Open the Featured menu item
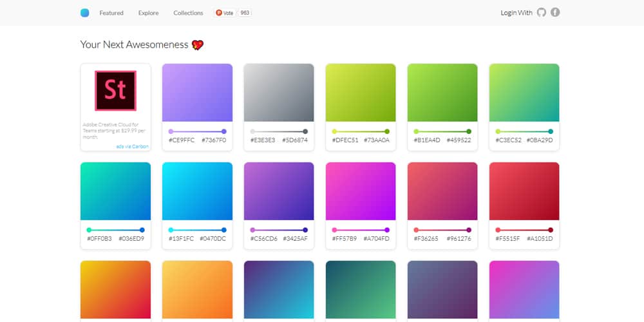Screen dimensions: 644x322 click(x=111, y=13)
